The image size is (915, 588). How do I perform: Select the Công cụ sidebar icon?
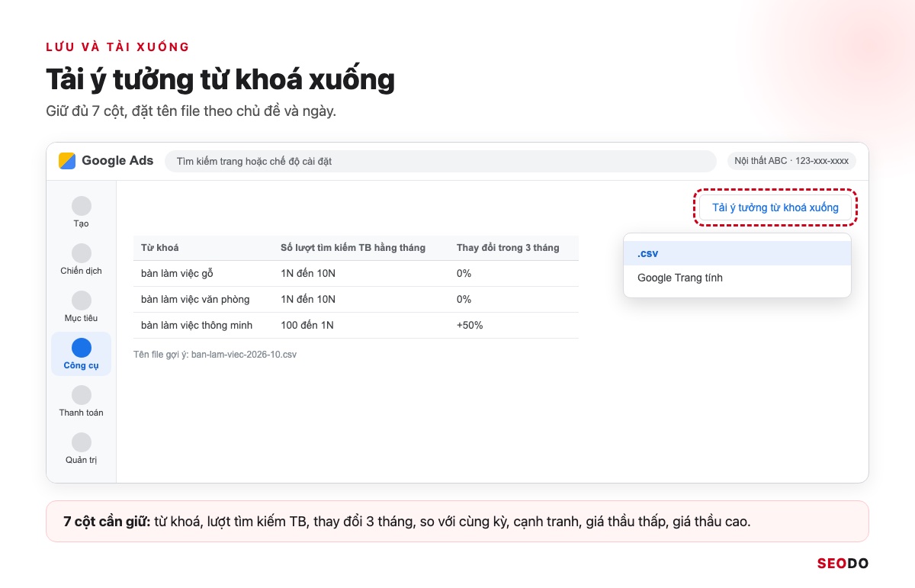point(82,348)
